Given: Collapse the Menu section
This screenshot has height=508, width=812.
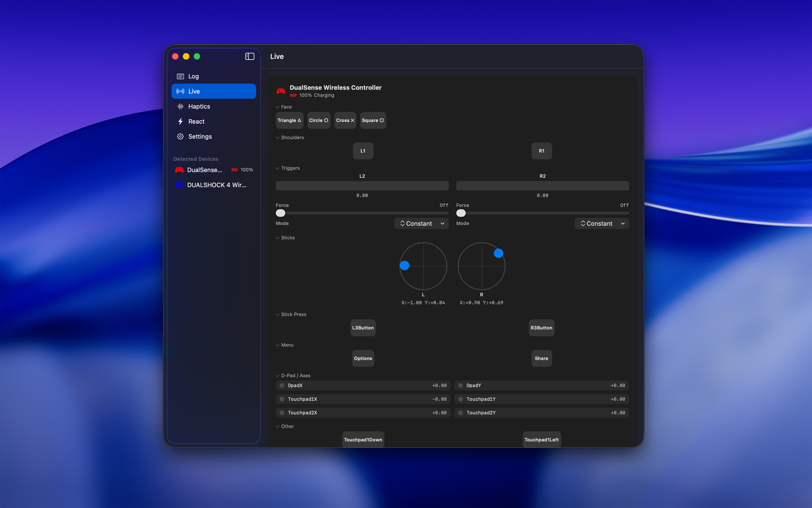Looking at the screenshot, I should (x=277, y=345).
